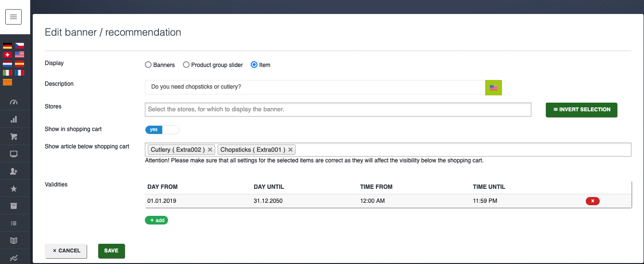This screenshot has height=264, width=644.
Task: Open the hamburger menu button
Action: point(13,17)
